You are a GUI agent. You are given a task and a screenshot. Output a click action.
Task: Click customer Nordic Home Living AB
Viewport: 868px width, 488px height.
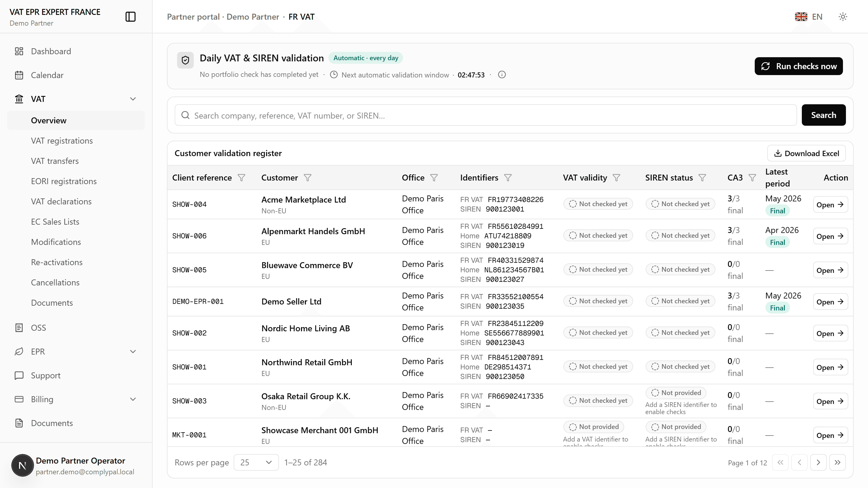point(306,328)
